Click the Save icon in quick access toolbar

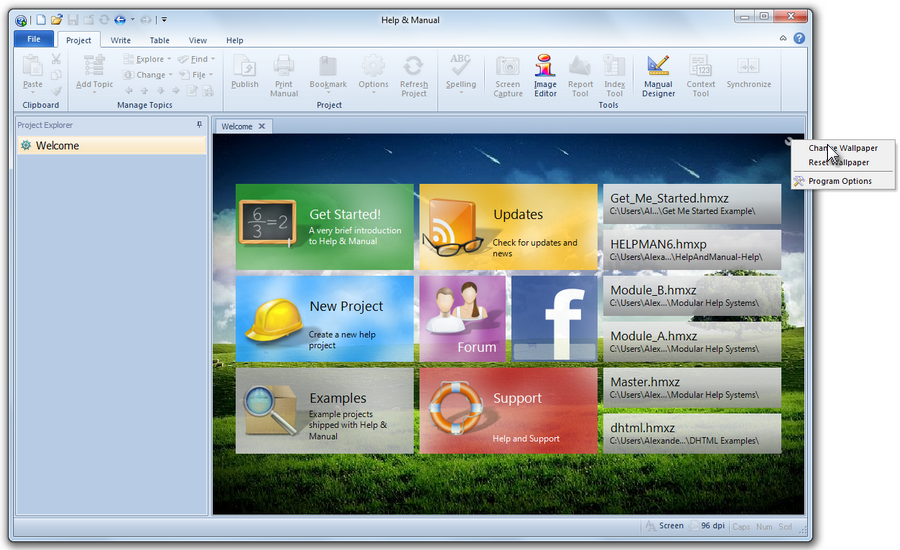click(73, 20)
